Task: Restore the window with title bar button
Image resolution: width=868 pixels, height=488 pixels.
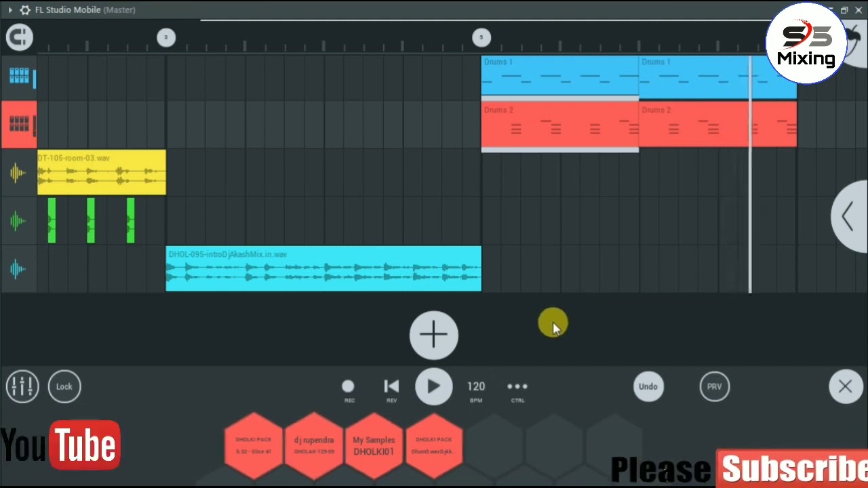Action: [844, 9]
